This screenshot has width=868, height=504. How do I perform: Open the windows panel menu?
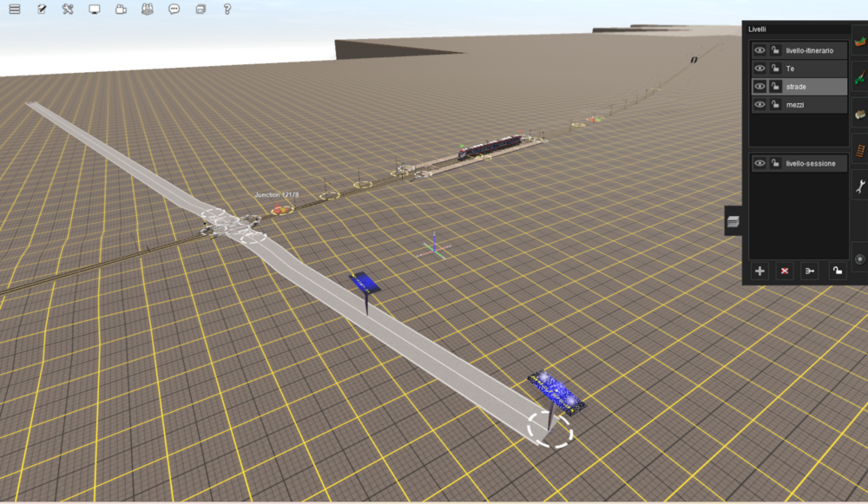coord(201,10)
